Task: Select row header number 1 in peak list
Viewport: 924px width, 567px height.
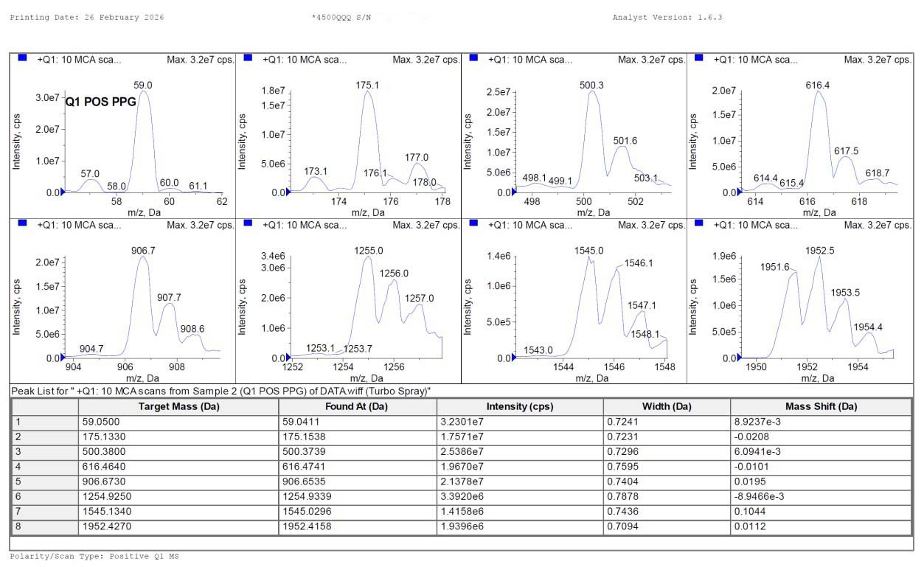Action: (x=45, y=422)
